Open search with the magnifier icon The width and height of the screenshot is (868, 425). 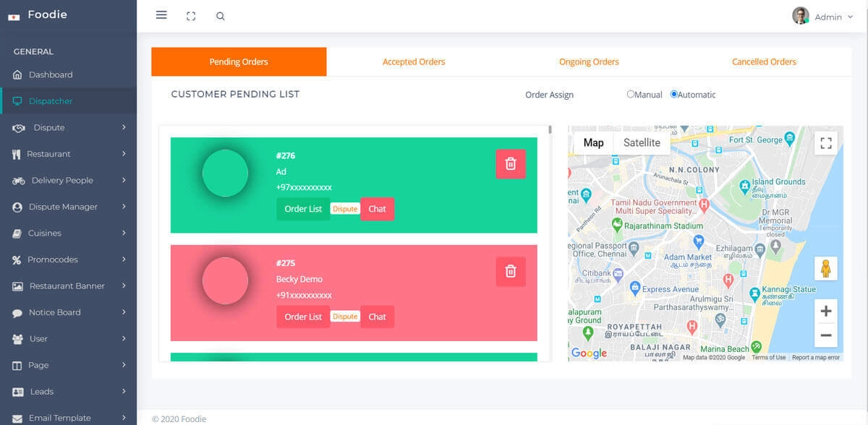tap(221, 16)
